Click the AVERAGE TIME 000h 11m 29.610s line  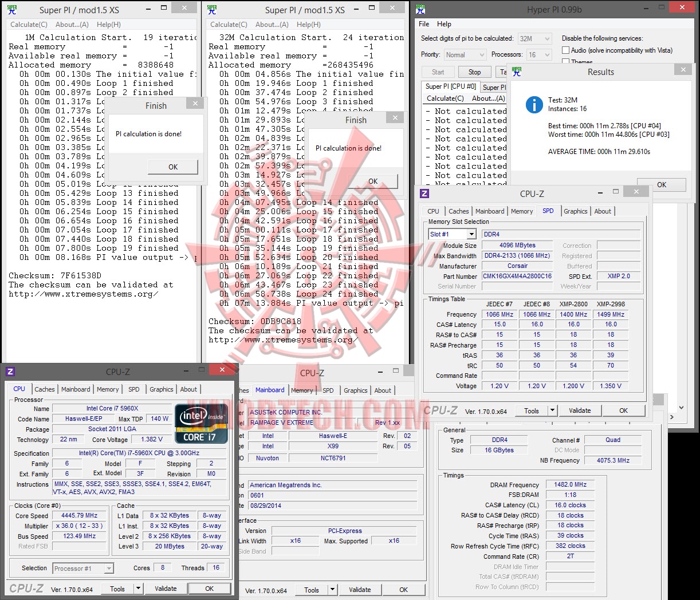click(599, 152)
